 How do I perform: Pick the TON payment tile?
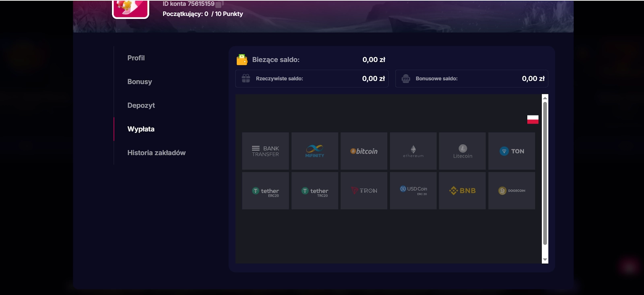tap(512, 151)
